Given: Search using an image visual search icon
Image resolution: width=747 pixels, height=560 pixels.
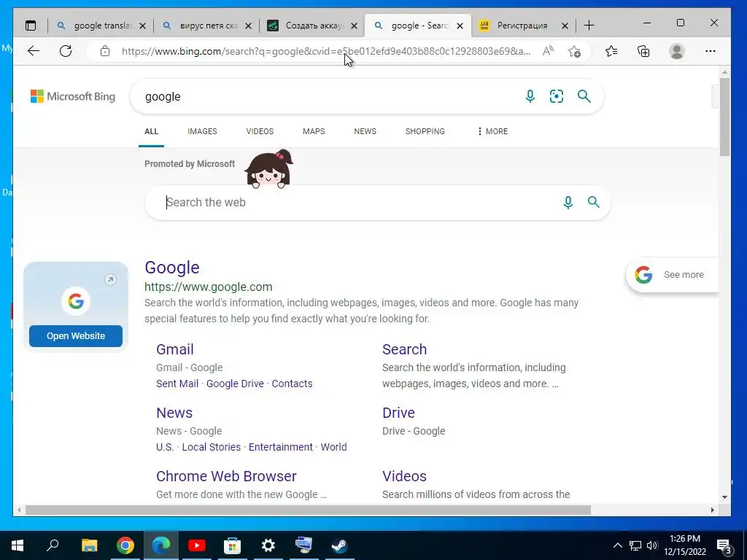Looking at the screenshot, I should 557,96.
